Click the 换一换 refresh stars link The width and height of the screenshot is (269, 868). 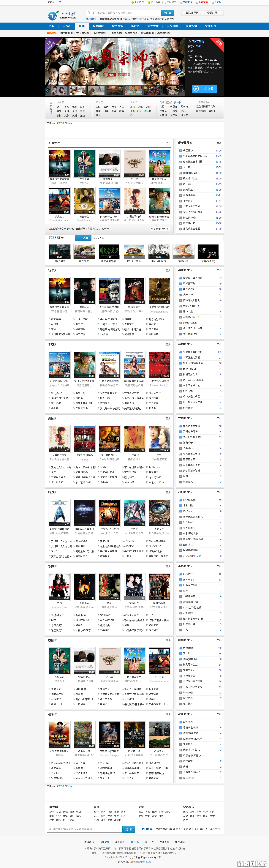[x=177, y=102]
